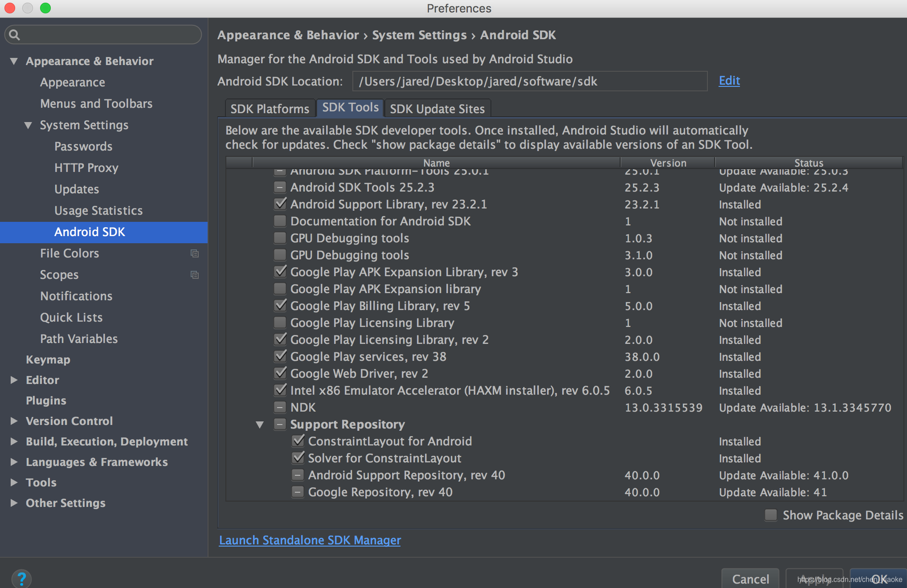Screen dimensions: 907x588
Task: Expand the Tools settings node
Action: coord(14,482)
